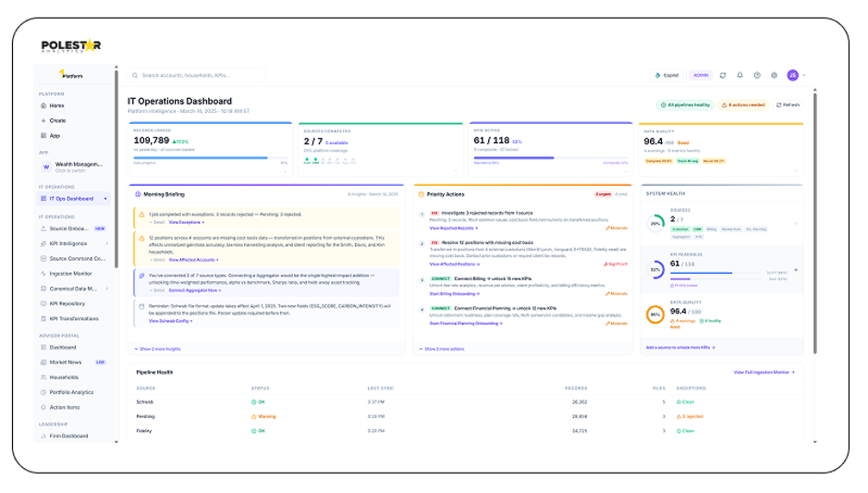Open KPI Repository in sidebar
The image size is (868, 493).
pos(63,303)
